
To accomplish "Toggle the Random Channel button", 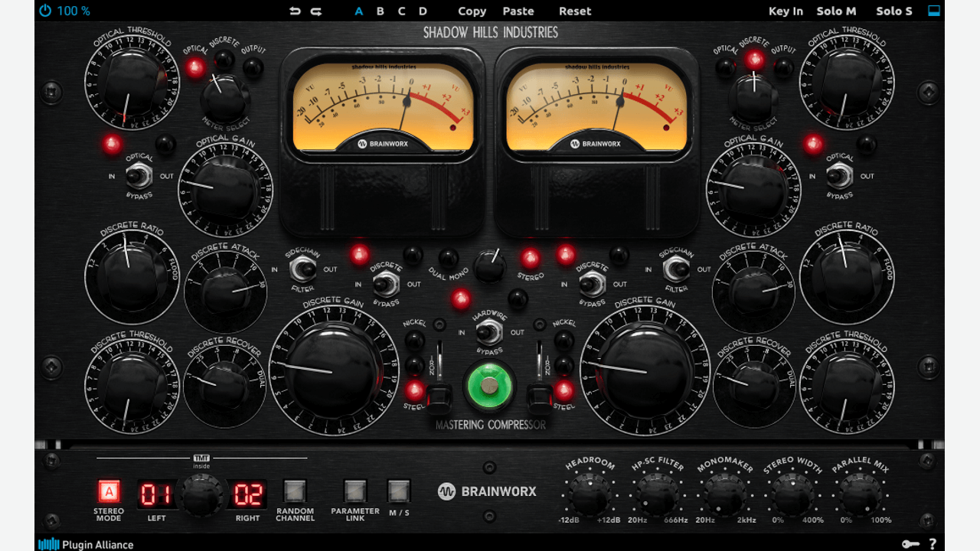I will coord(295,491).
